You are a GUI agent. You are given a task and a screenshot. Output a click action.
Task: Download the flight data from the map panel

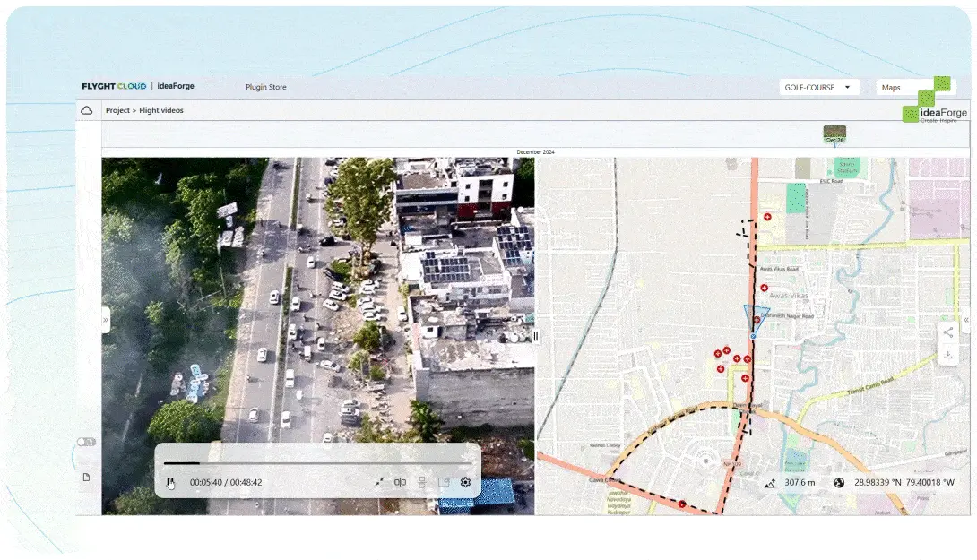click(x=947, y=355)
